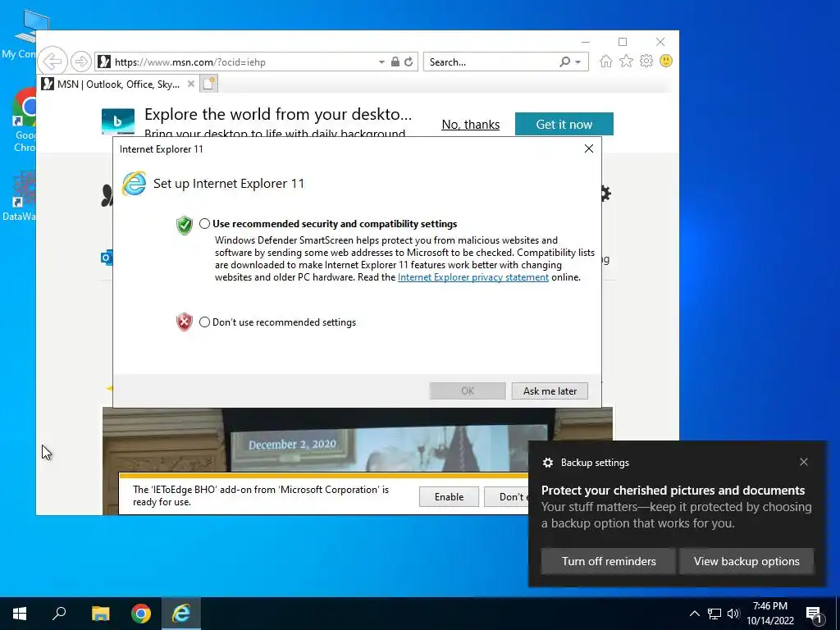Show hidden system tray icons
Screen dimensions: 840x630
[x=694, y=614]
